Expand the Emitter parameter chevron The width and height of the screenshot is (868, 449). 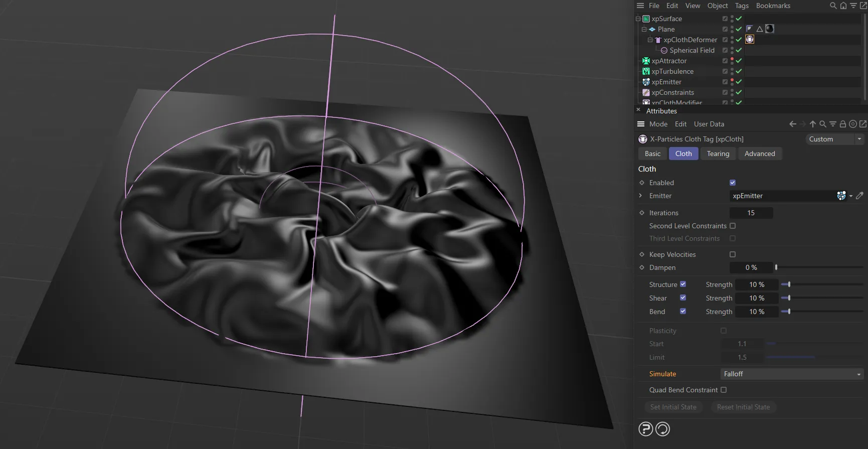click(x=641, y=196)
